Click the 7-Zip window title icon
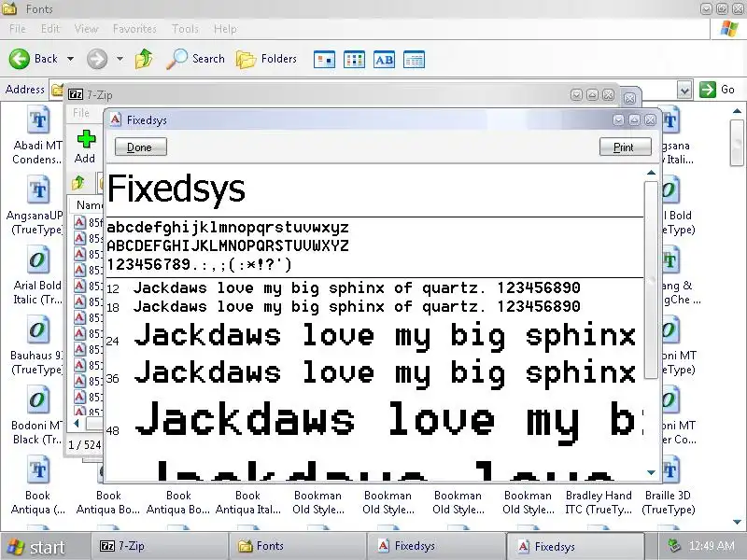The width and height of the screenshot is (747, 560). click(x=76, y=94)
